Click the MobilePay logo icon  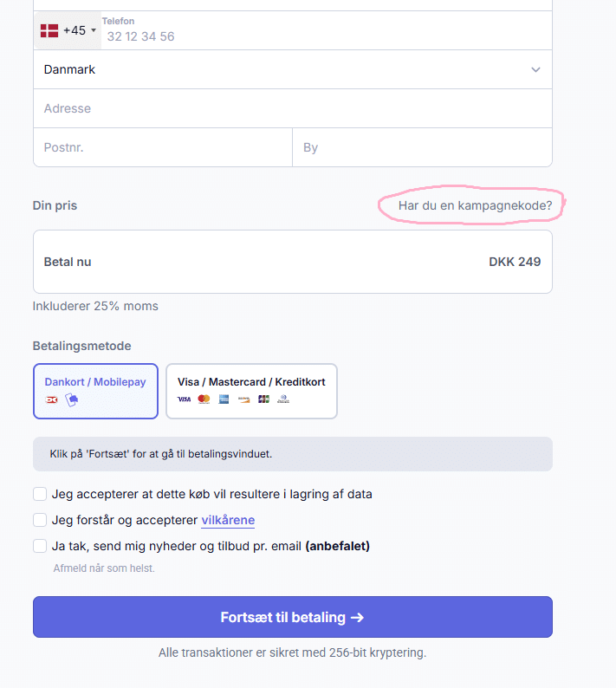click(72, 399)
